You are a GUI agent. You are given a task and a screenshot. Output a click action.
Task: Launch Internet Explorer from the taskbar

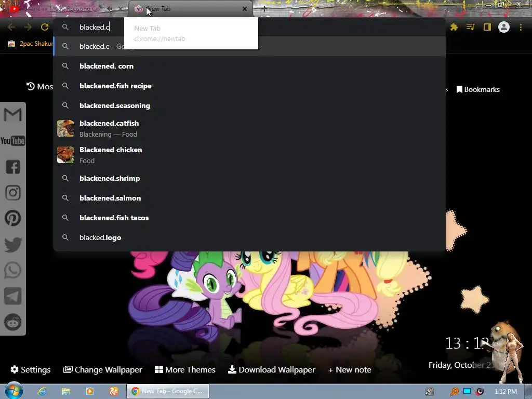click(x=42, y=391)
